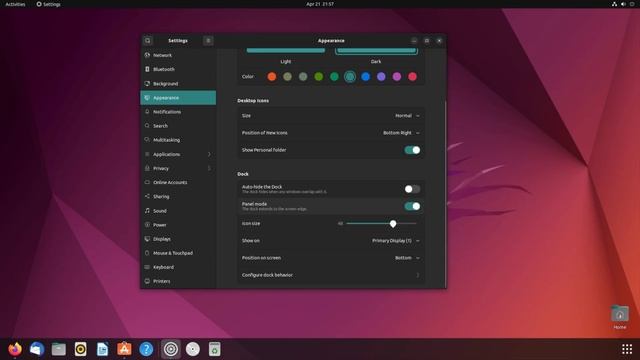Click the Sound music-note icon in the sidebar
This screenshot has height=360, width=640.
coord(147,211)
